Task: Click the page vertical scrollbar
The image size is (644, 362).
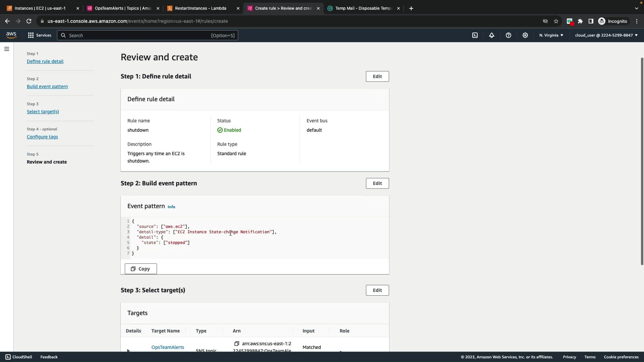Action: click(x=642, y=161)
